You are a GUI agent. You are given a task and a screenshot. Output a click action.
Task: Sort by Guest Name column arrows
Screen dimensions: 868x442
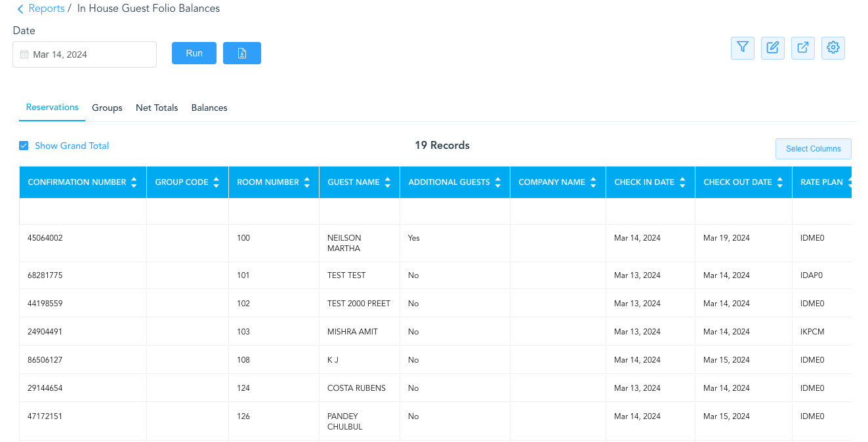point(388,182)
